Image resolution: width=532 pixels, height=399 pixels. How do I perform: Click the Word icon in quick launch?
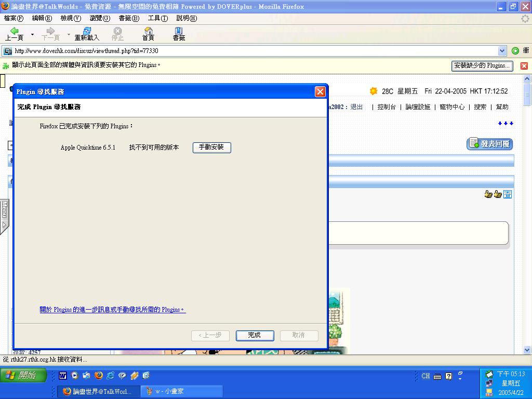(63, 376)
